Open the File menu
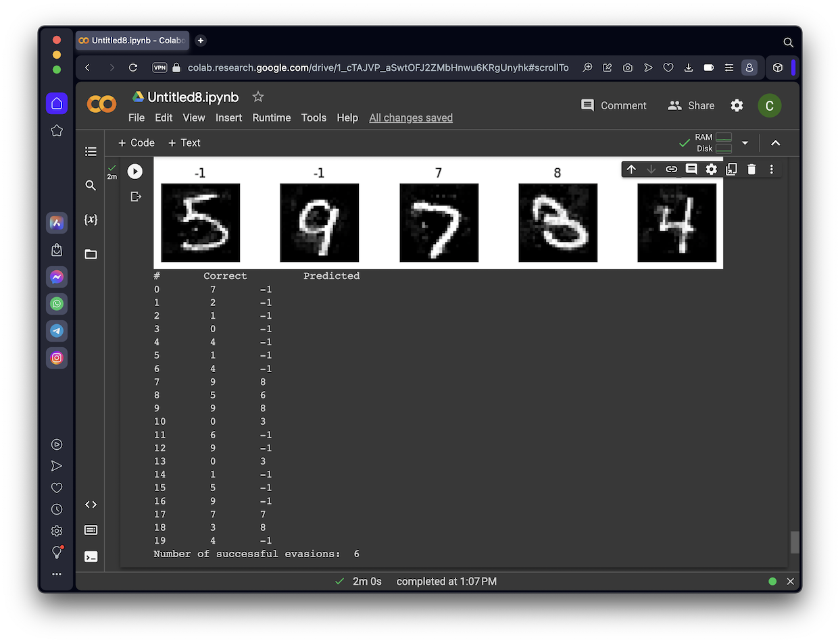Screen dimensions: 840x643 point(137,118)
